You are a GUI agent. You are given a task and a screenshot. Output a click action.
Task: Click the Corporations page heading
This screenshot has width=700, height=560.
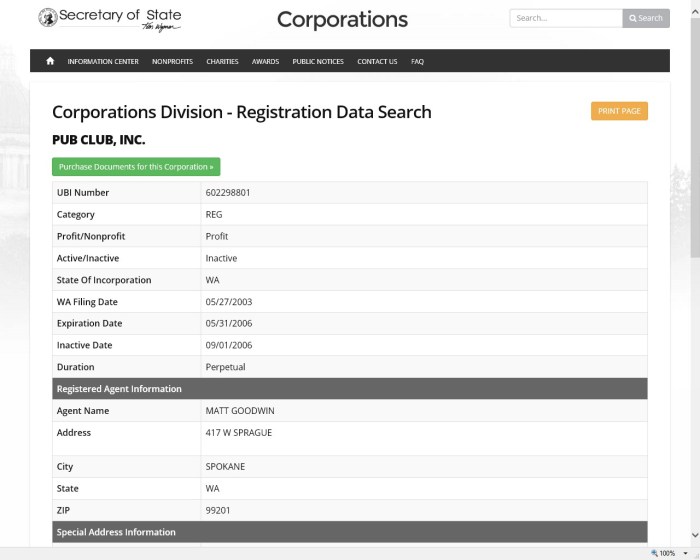pos(342,20)
